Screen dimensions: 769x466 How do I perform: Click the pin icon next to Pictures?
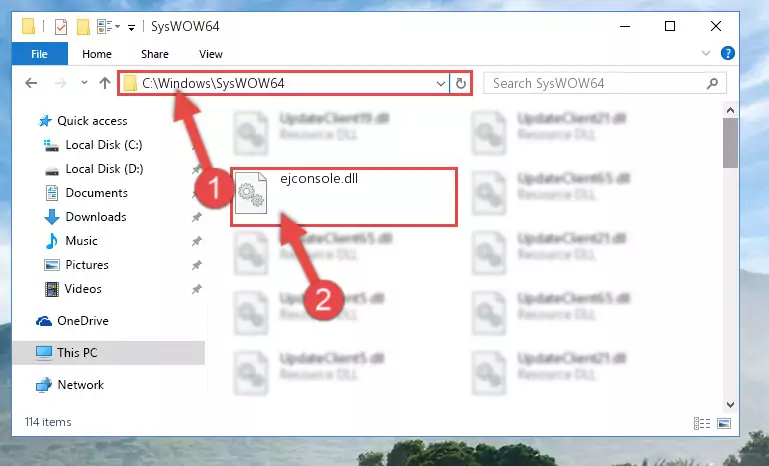[197, 265]
